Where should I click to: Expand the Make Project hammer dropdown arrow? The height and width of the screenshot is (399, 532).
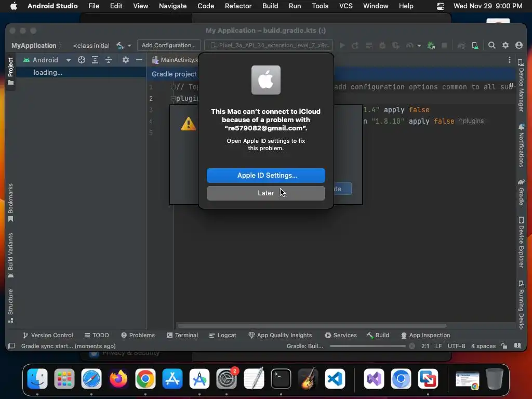pos(129,46)
